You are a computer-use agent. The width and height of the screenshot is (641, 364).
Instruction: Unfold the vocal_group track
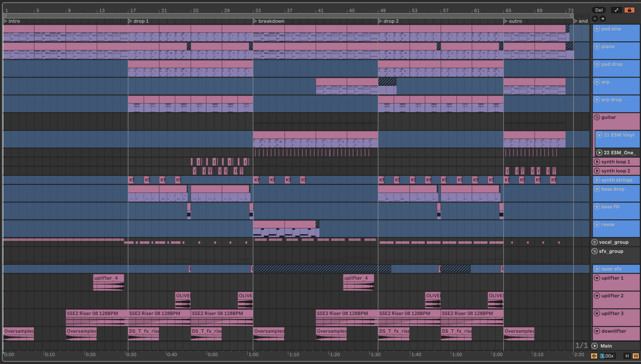point(595,242)
